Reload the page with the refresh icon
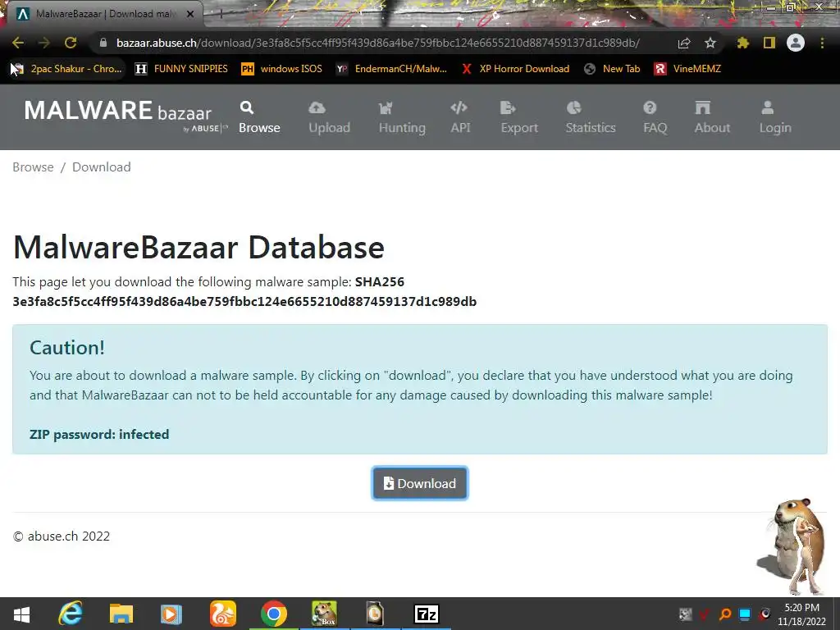The height and width of the screenshot is (630, 840). tap(71, 43)
